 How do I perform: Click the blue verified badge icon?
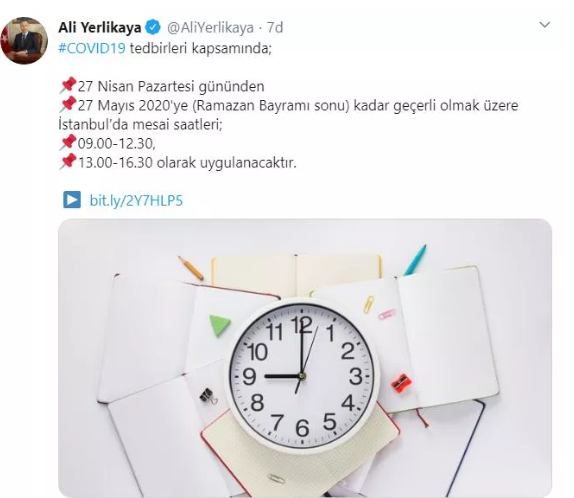(153, 28)
